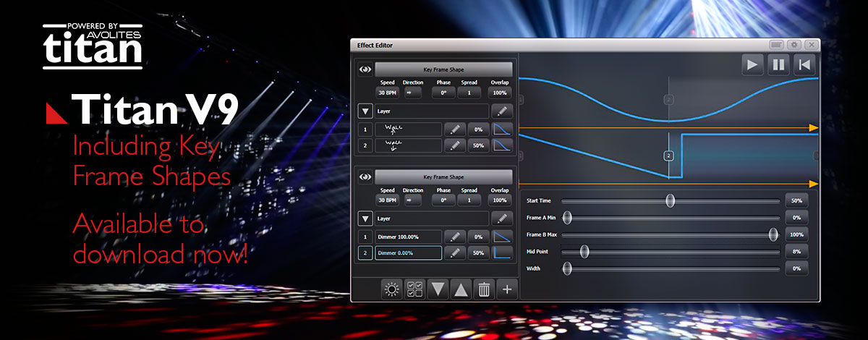This screenshot has width=868, height=340.
Task: Click the 0° phase value of the first shape
Action: pos(443,93)
